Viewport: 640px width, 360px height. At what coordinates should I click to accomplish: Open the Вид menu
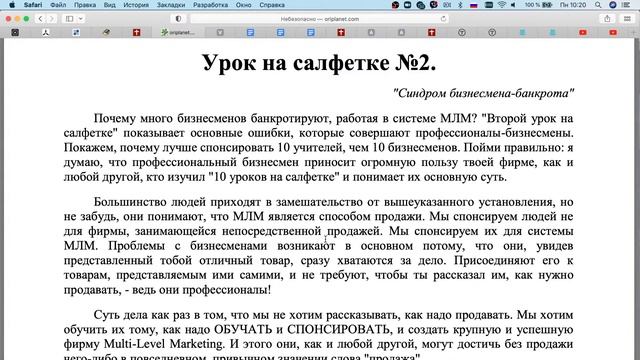[x=109, y=5]
